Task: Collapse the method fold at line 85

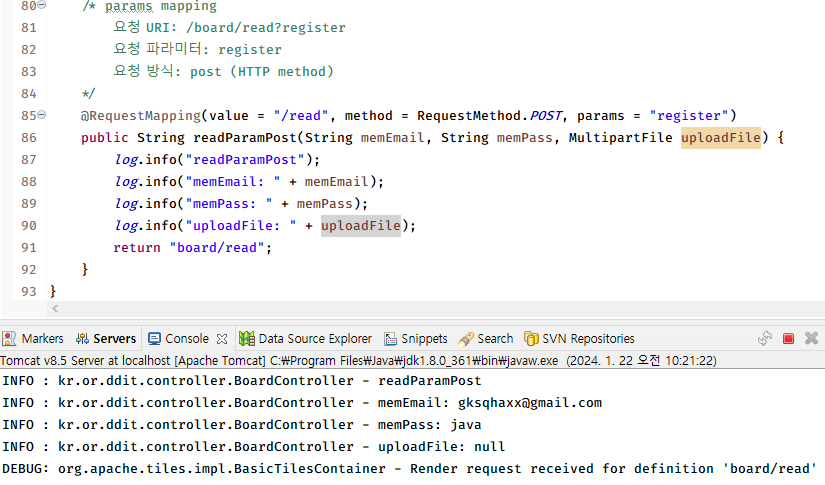Action: pyautogui.click(x=42, y=115)
